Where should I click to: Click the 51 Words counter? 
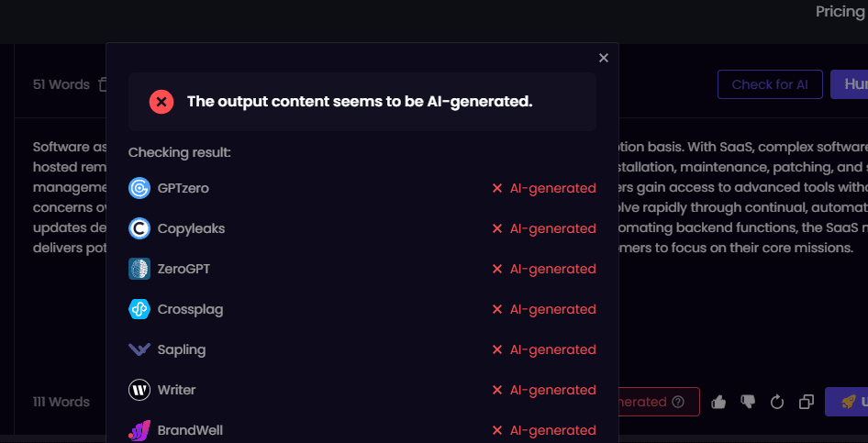[x=61, y=84]
